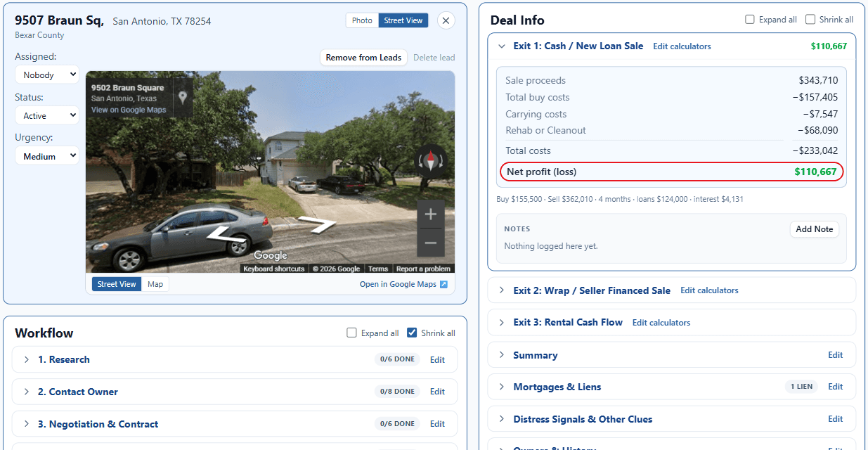Click the Rehab or Cleanout value −$68,090
868x450 pixels.
tap(818, 130)
